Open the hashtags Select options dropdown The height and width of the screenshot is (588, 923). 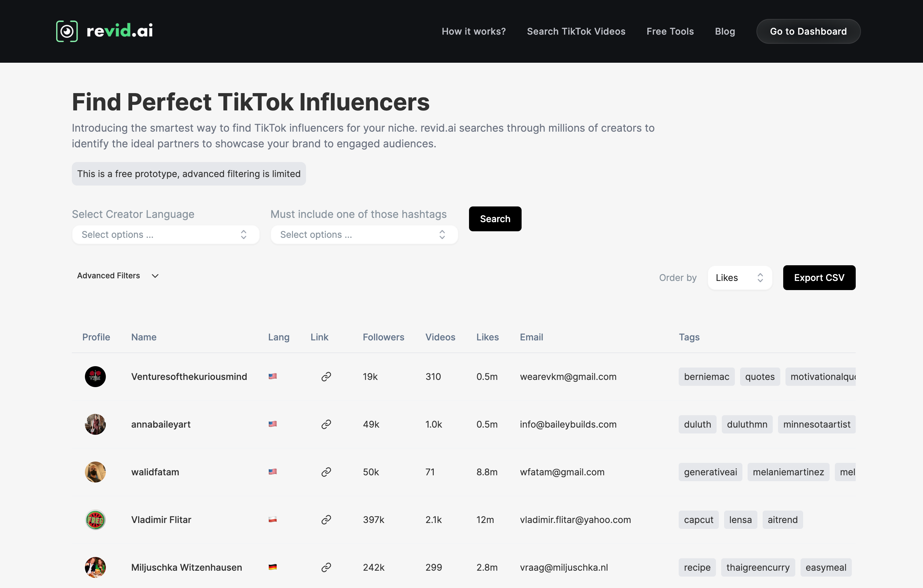[x=364, y=235]
